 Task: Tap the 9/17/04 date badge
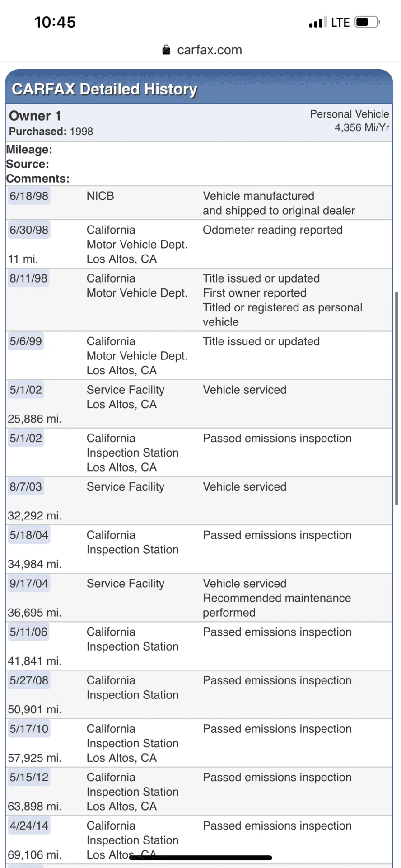(29, 584)
